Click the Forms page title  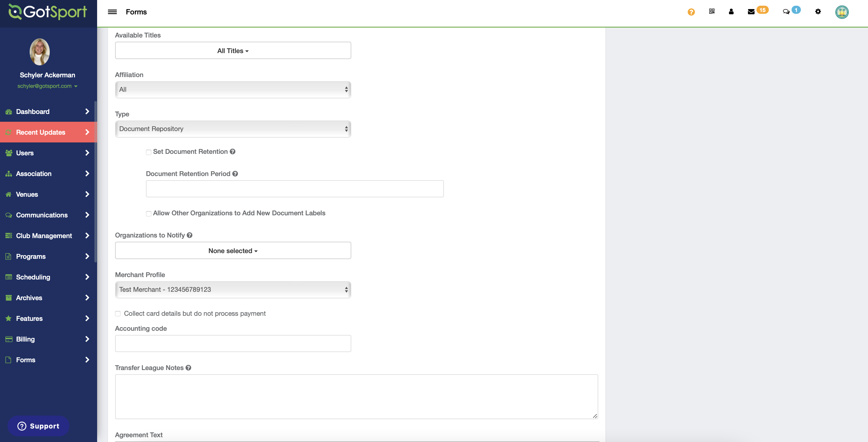136,12
